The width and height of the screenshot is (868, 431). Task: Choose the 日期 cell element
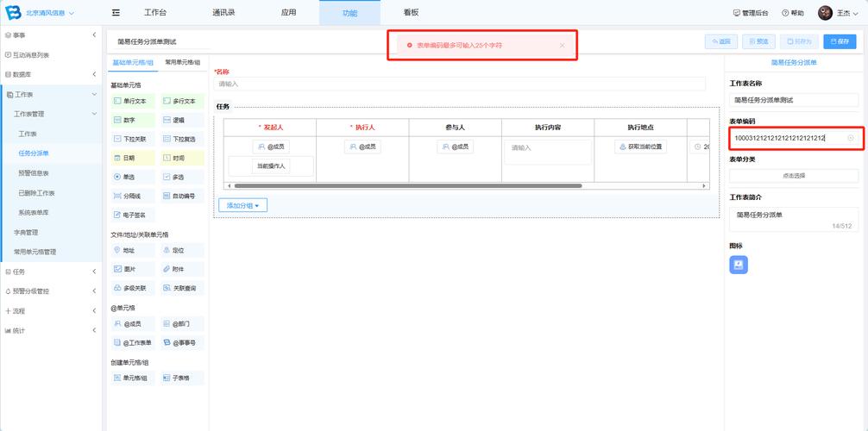[132, 158]
